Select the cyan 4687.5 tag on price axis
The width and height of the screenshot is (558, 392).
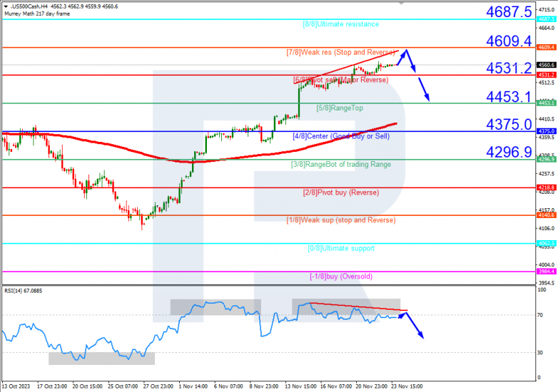[547, 19]
